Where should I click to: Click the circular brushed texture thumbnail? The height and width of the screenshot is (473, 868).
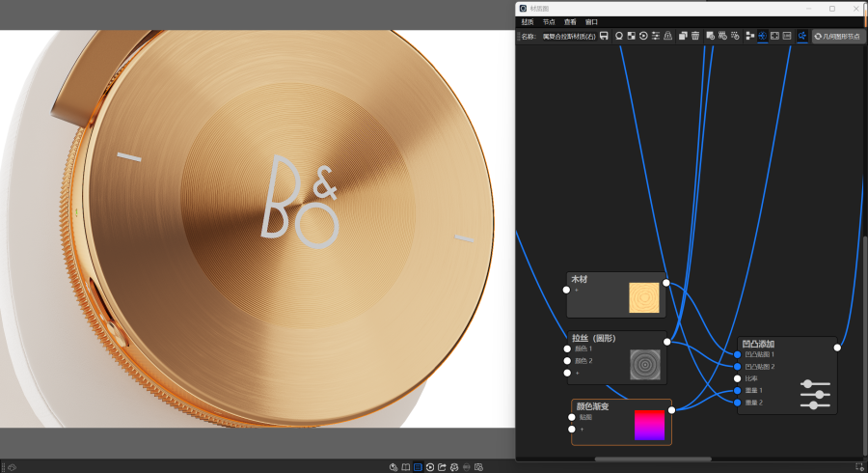(x=645, y=365)
